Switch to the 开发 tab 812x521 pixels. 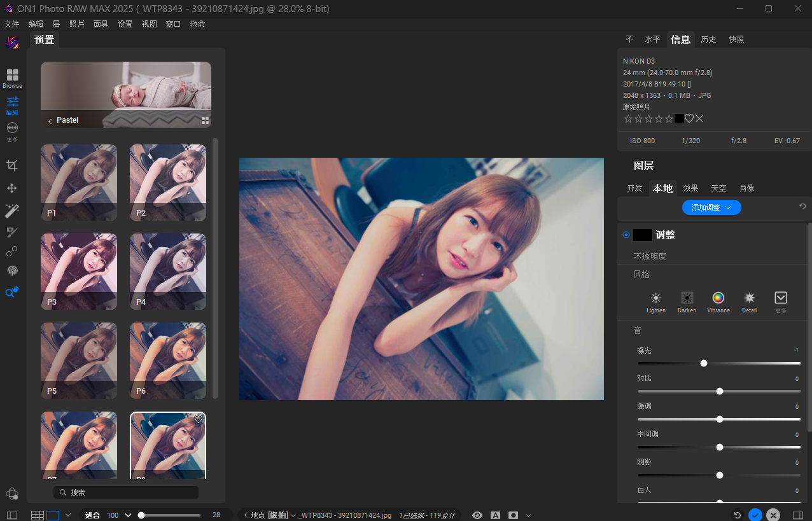[634, 188]
